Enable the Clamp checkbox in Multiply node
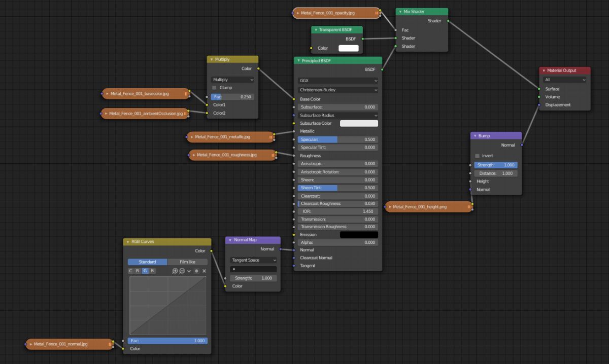Viewport: 609px width, 364px height. (214, 88)
